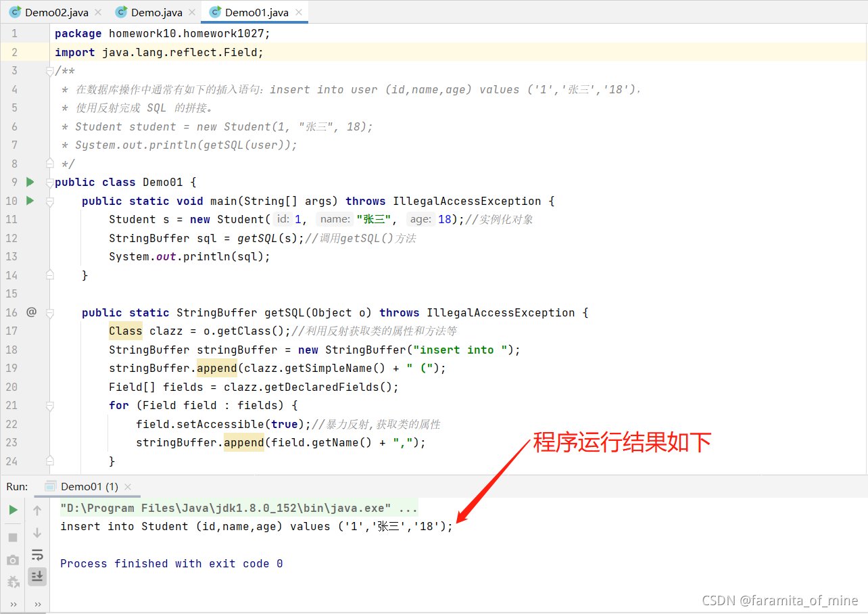Click line number 20 in the gutter
Viewport: 868px width, 614px height.
11,387
